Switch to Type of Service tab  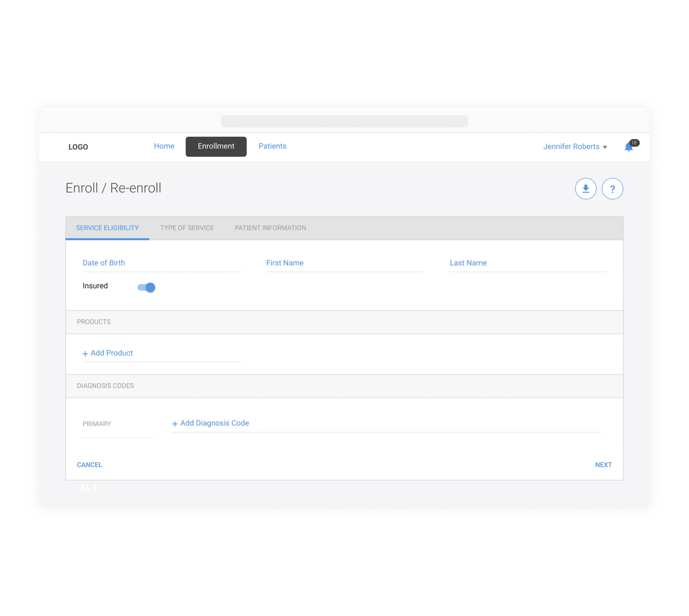[x=187, y=228]
